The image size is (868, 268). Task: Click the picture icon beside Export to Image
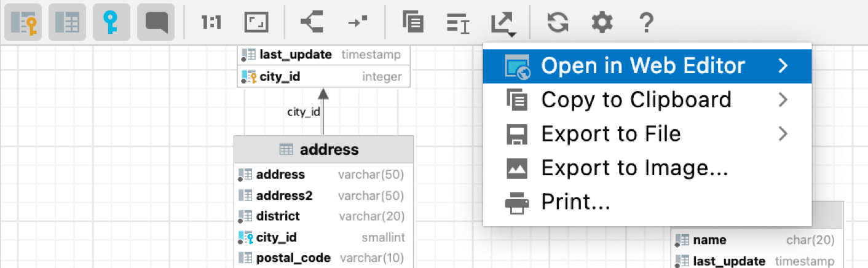click(517, 168)
